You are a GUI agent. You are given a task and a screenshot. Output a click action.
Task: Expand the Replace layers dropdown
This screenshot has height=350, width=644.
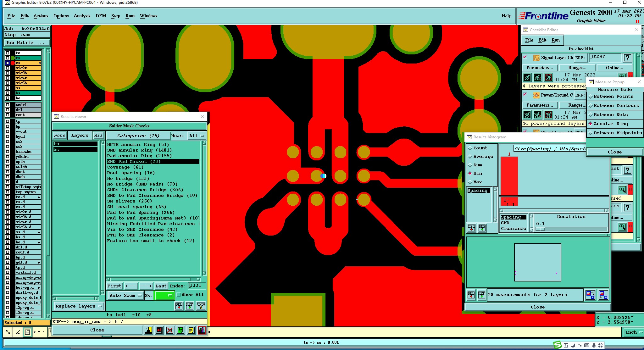pos(79,306)
